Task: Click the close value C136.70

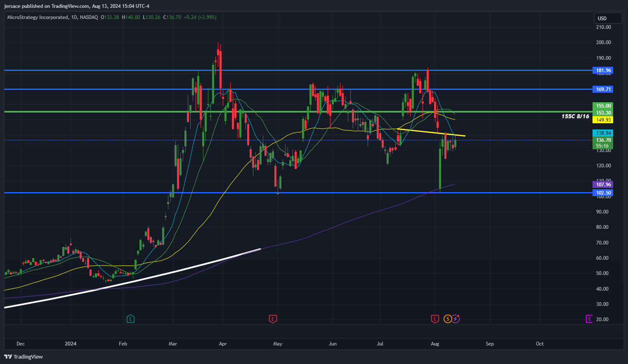Action: coord(172,17)
